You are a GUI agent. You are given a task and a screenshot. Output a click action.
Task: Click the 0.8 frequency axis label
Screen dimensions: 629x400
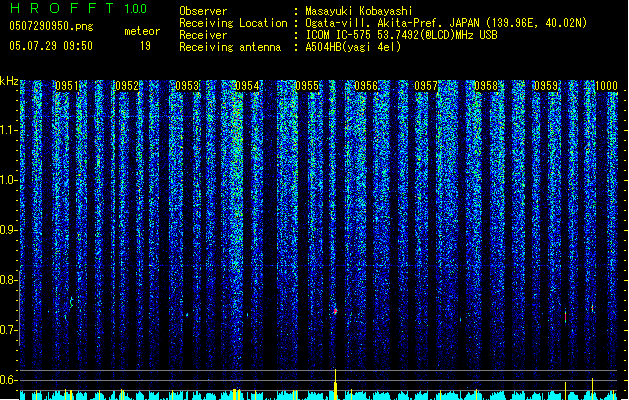(x=8, y=280)
